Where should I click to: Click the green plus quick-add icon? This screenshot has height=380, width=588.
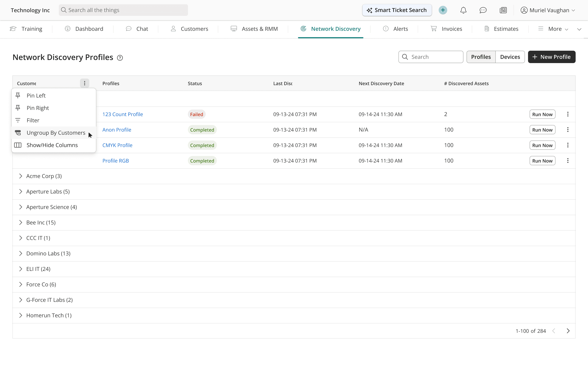pyautogui.click(x=443, y=10)
